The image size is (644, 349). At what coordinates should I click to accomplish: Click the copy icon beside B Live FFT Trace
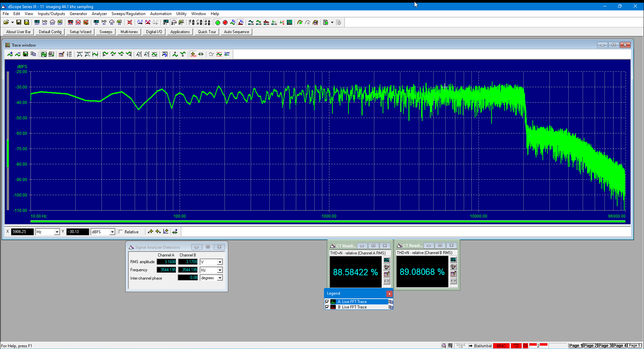(390, 307)
